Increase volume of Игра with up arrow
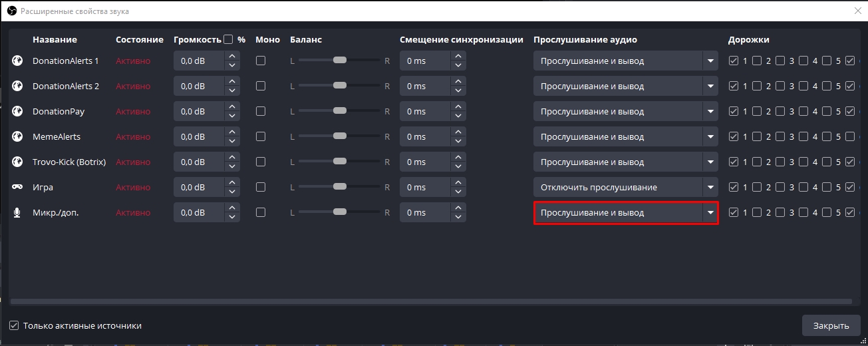The height and width of the screenshot is (346, 868). (231, 182)
